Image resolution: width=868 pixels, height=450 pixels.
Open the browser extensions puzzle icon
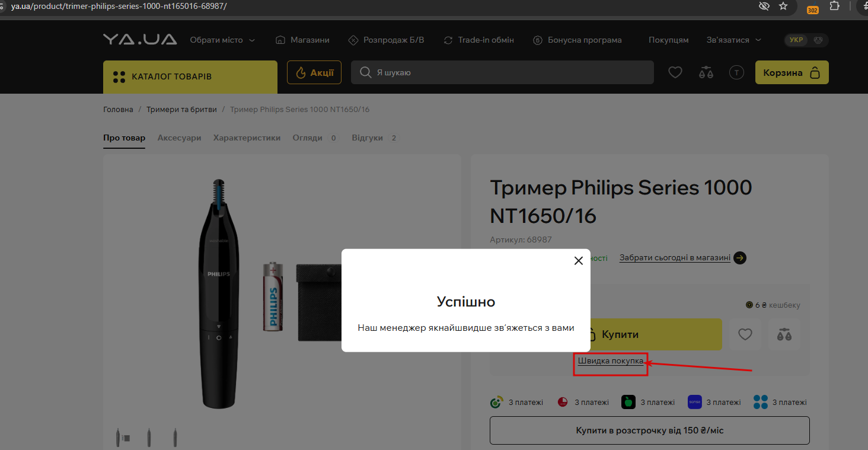pos(834,7)
